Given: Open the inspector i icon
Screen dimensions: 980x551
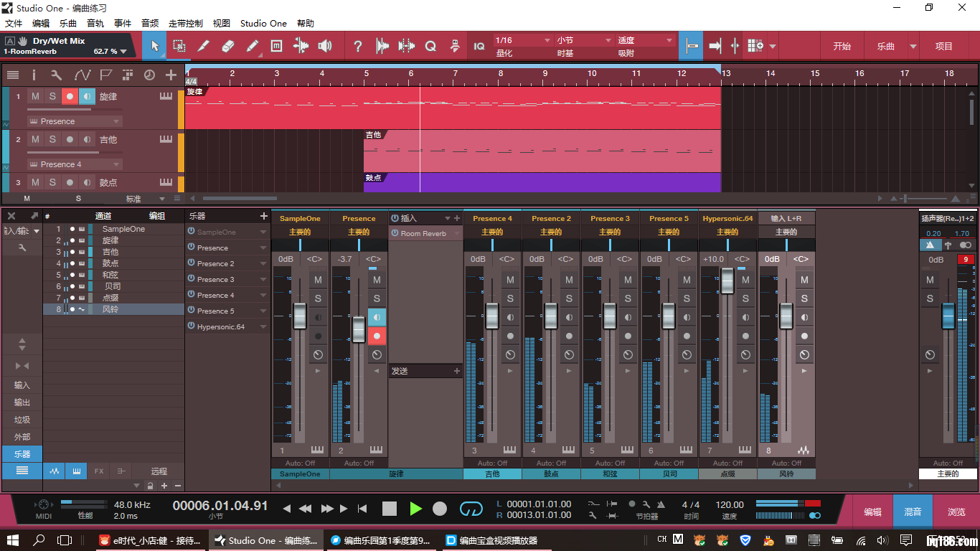Looking at the screenshot, I should tap(34, 75).
